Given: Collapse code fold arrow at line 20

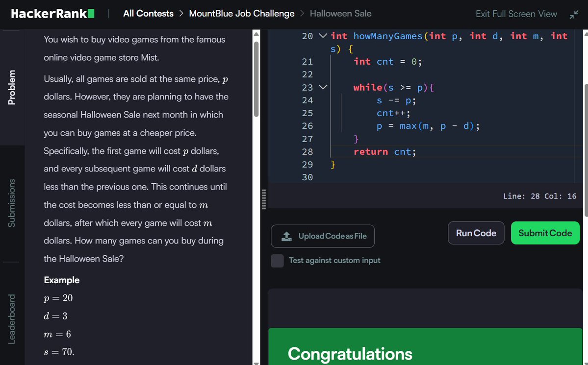Looking at the screenshot, I should coord(323,36).
